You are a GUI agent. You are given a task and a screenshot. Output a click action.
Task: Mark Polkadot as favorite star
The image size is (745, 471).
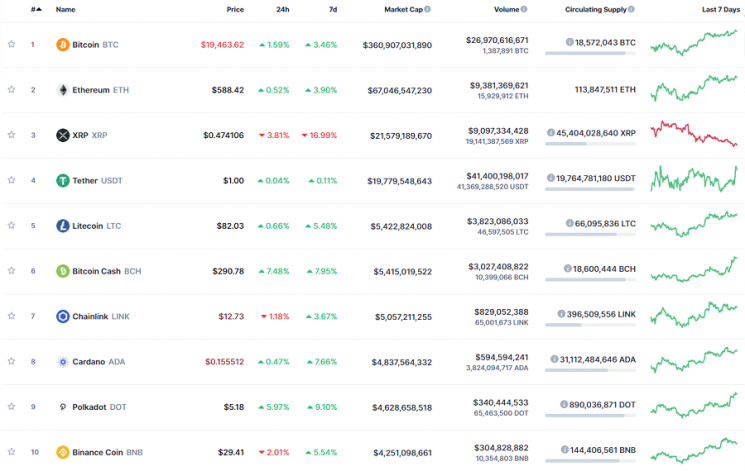pos(11,406)
